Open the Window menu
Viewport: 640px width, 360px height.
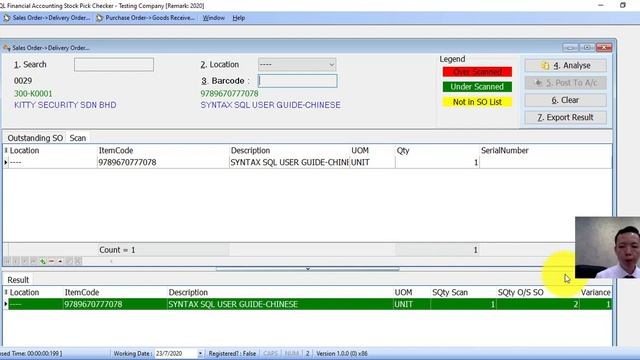[x=213, y=18]
